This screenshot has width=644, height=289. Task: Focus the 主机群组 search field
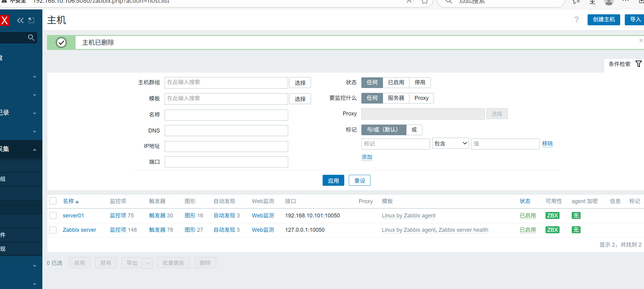226,83
